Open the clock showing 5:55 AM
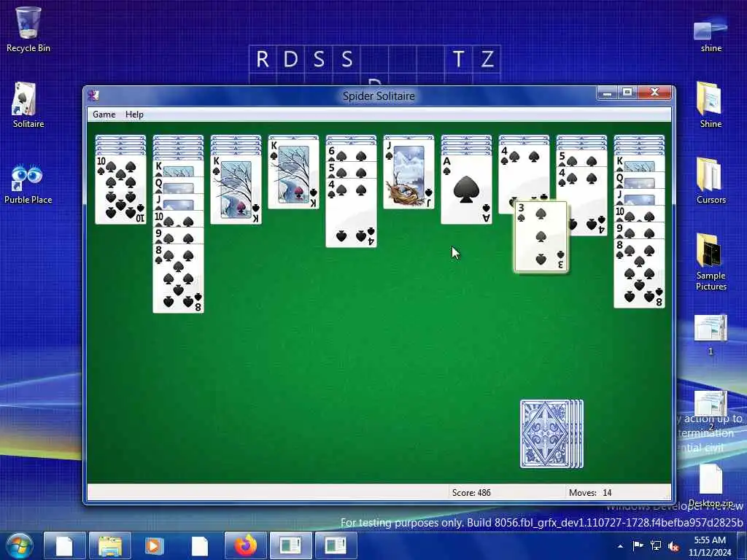This screenshot has width=747, height=560. [710, 545]
